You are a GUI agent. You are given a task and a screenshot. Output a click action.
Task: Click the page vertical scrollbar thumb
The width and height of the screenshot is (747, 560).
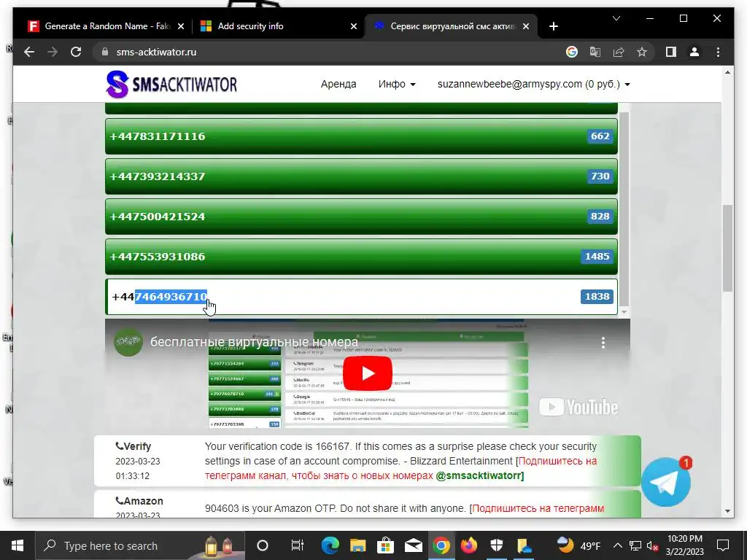point(727,248)
